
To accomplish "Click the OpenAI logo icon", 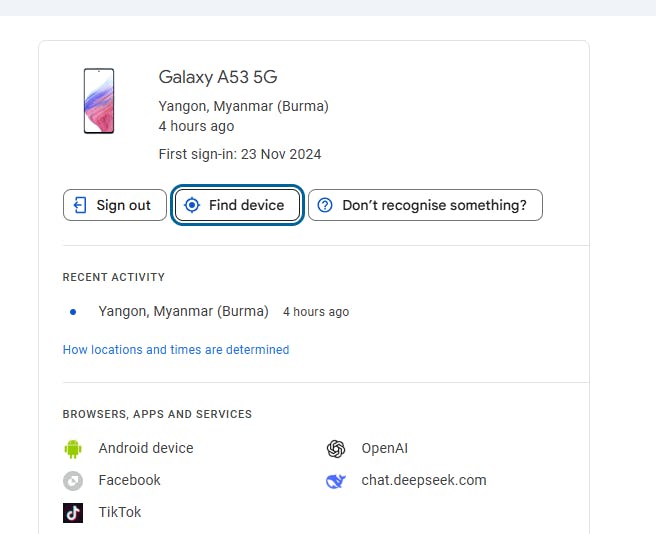I will pyautogui.click(x=336, y=448).
